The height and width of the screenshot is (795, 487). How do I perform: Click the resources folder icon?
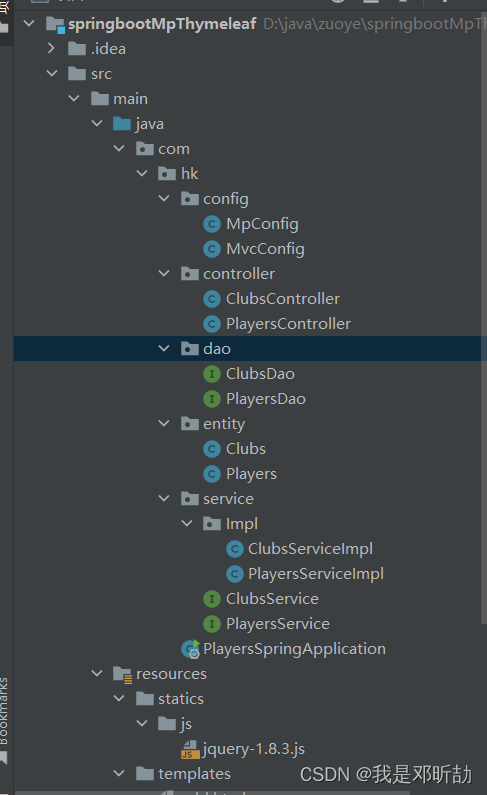pos(122,674)
